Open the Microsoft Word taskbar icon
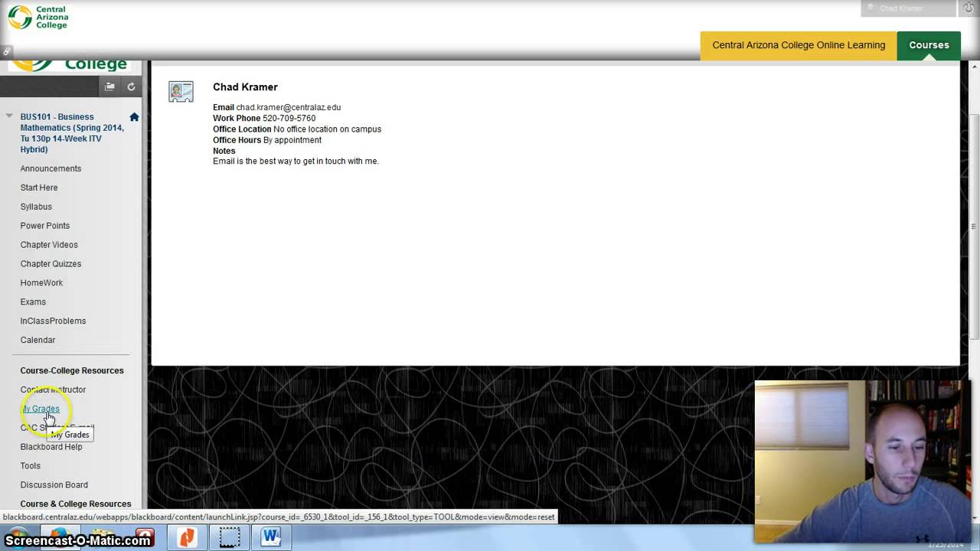 [x=270, y=537]
